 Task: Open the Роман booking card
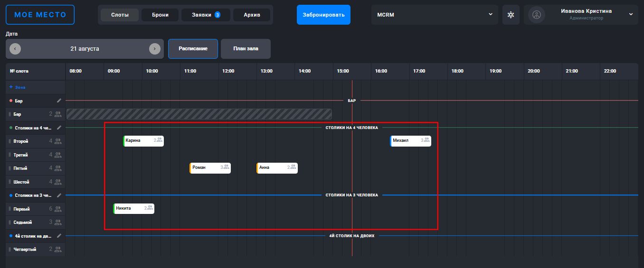pos(210,168)
